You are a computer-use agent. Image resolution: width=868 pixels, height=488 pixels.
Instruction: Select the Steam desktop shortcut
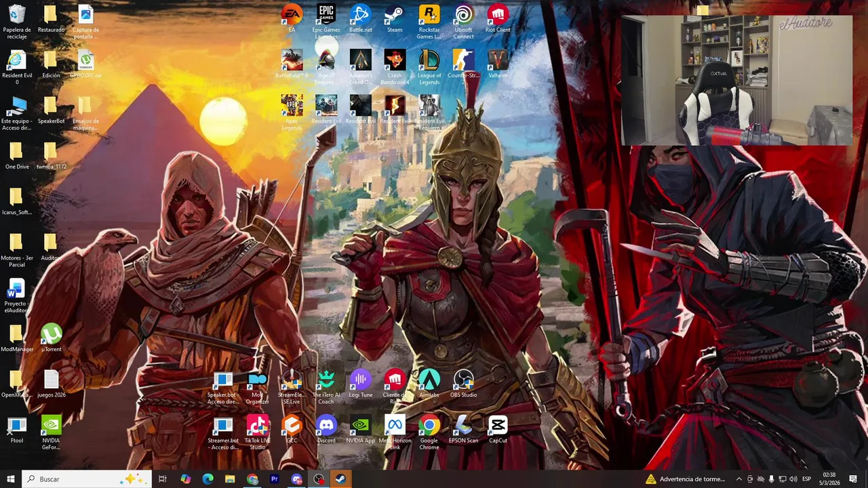tap(395, 19)
